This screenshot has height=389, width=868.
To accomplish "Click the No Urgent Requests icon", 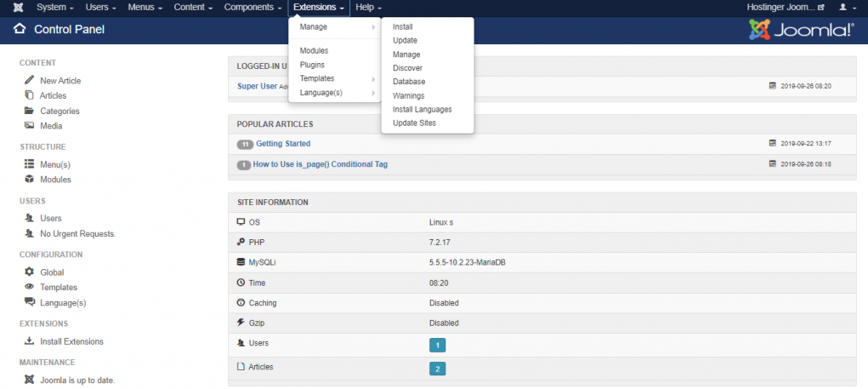I will coord(30,233).
